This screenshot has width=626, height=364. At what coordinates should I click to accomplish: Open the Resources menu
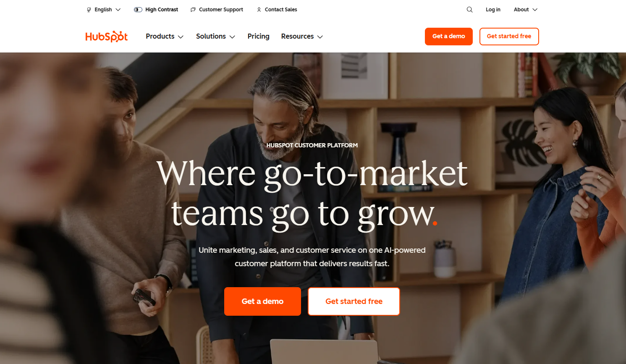pyautogui.click(x=302, y=37)
